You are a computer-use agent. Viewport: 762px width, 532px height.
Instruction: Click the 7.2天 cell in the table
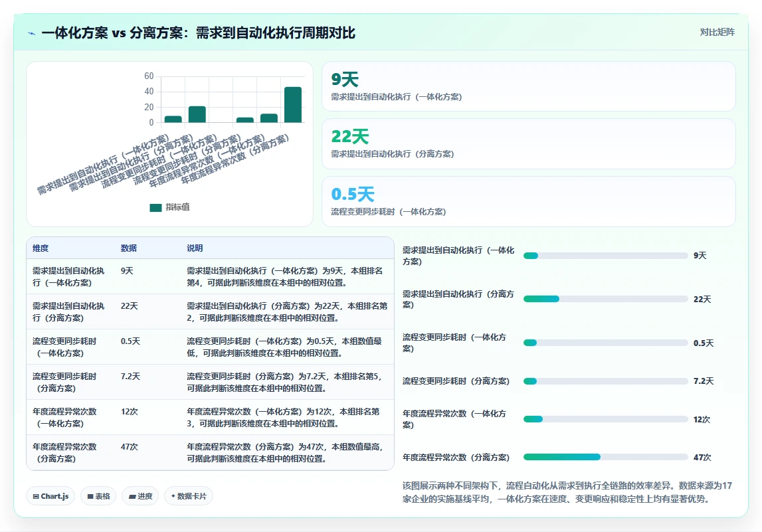[131, 377]
